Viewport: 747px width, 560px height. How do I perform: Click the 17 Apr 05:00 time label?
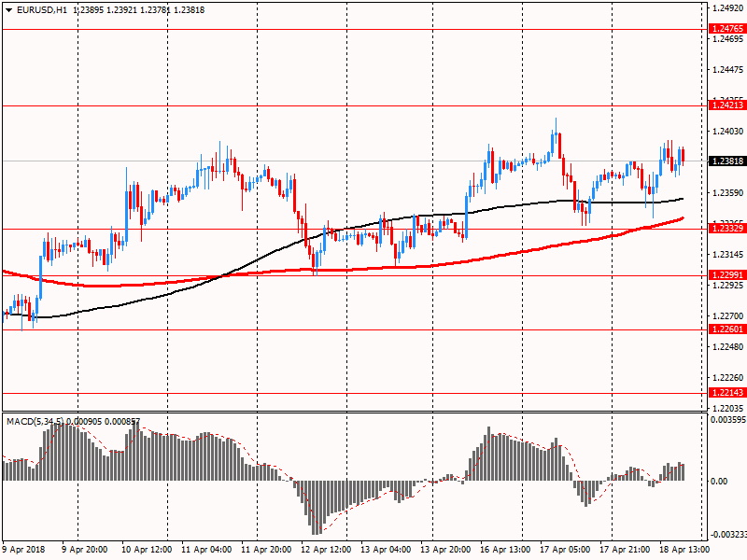(565, 549)
